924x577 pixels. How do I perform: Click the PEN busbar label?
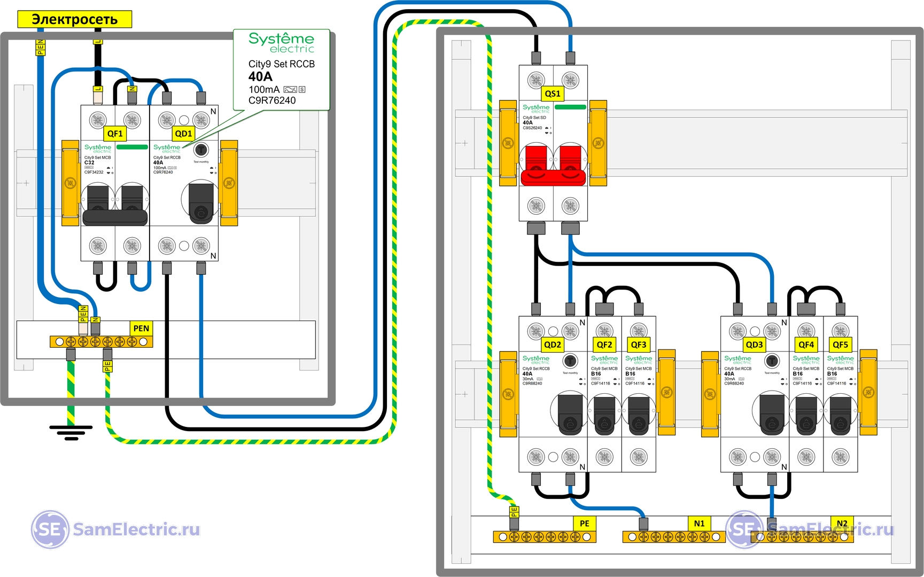click(x=141, y=328)
